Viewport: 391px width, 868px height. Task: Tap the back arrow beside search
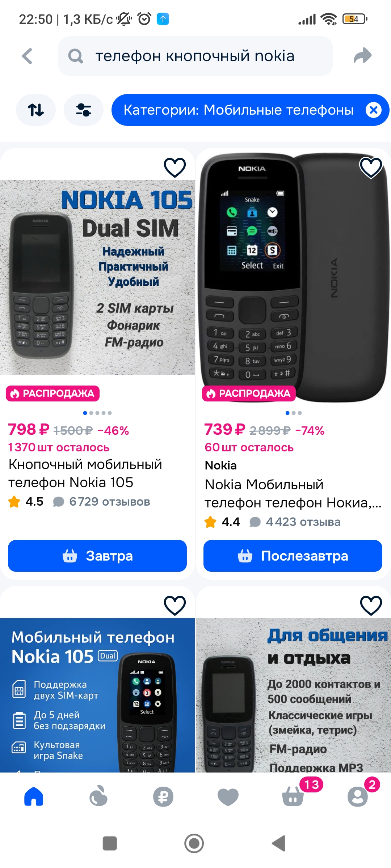point(27,56)
